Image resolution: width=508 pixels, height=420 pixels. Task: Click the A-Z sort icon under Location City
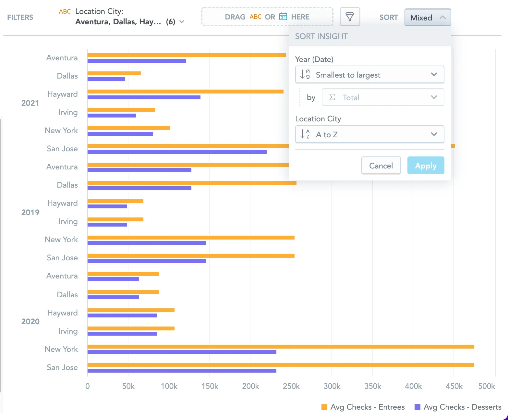point(304,134)
